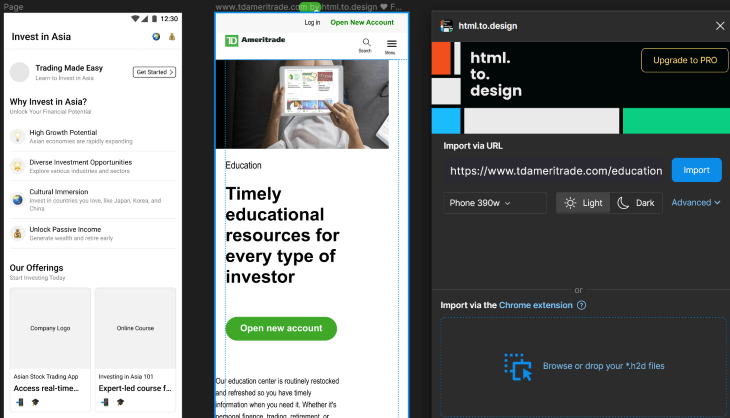Click the tablet hero image
This screenshot has height=418, width=730.
click(x=302, y=104)
